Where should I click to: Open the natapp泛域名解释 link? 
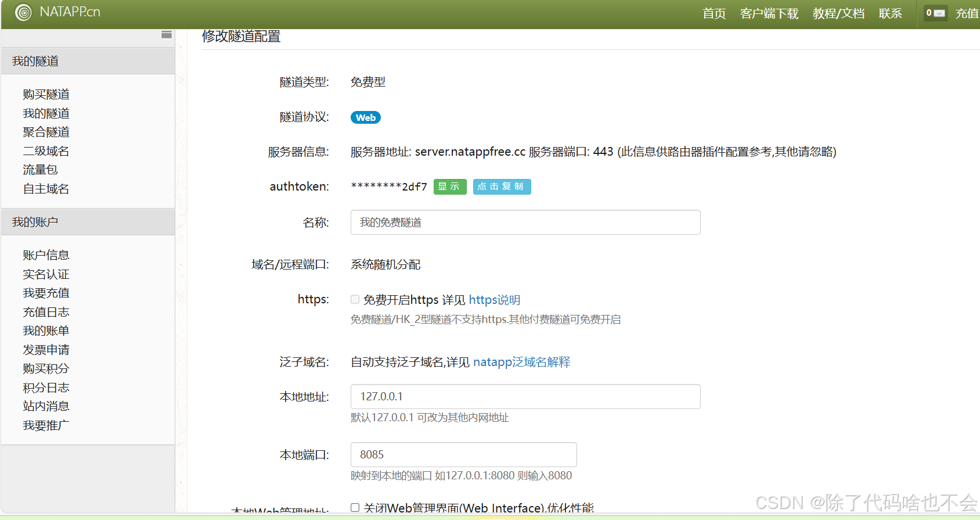[x=522, y=362]
